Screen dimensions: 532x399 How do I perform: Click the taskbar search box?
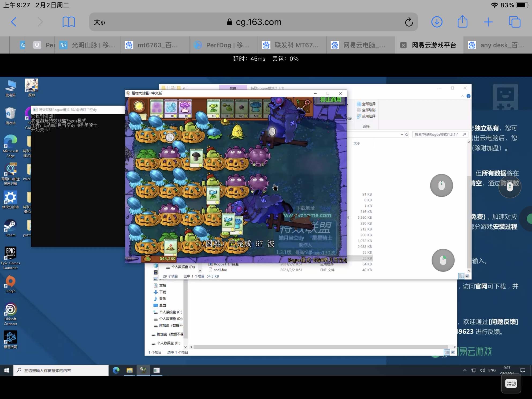(61, 370)
